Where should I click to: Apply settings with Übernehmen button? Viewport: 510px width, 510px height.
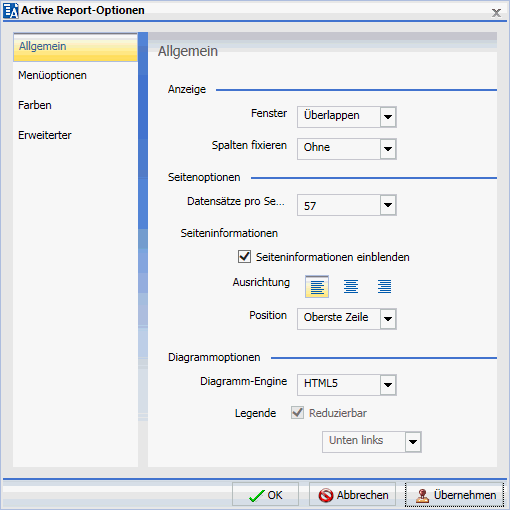[455, 495]
